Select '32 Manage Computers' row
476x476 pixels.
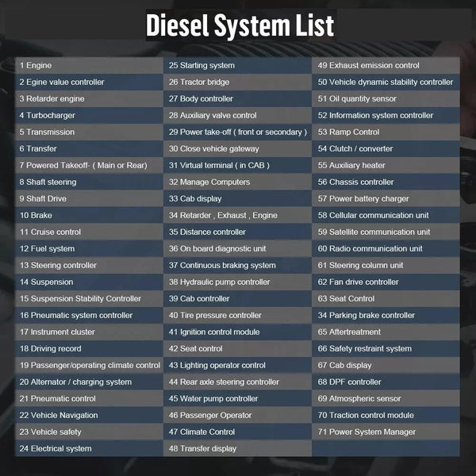(x=237, y=182)
